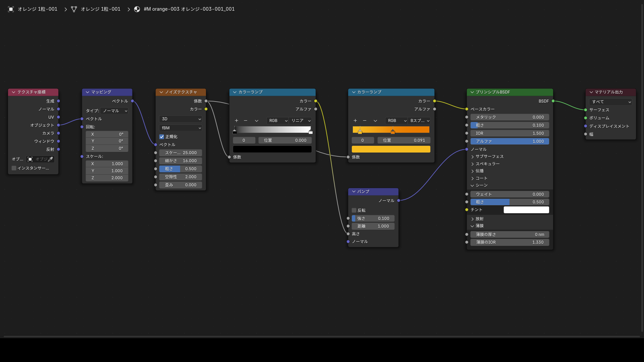Screen dimensions: 644x362
Task: Click the material sphere icon in breadcrumb
Action: (x=137, y=9)
